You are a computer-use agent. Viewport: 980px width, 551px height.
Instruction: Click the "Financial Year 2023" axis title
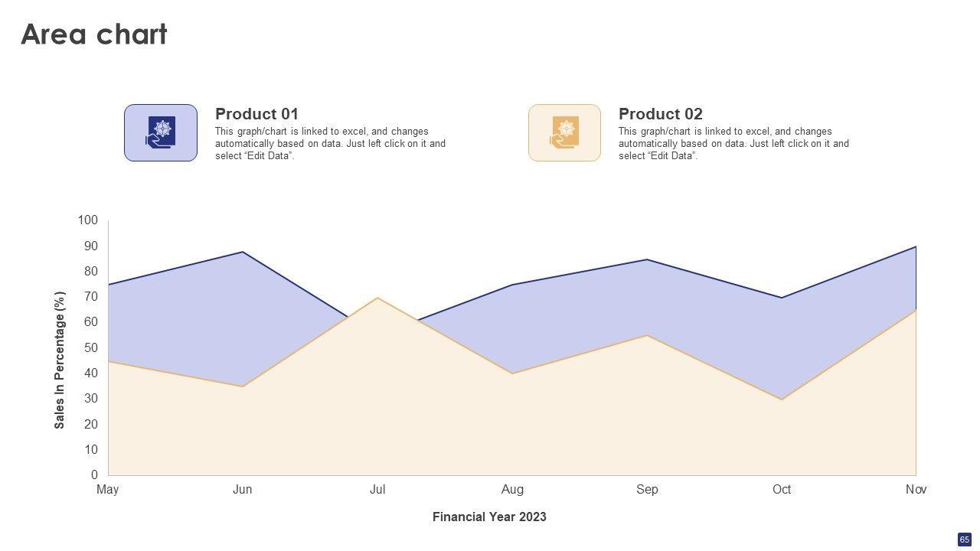tap(489, 517)
